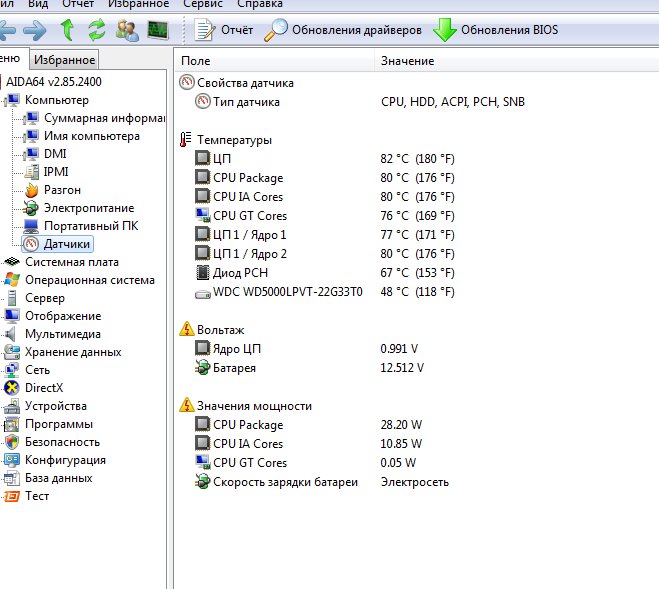Open Обновления BIOS
The image size is (659, 589).
pos(496,30)
